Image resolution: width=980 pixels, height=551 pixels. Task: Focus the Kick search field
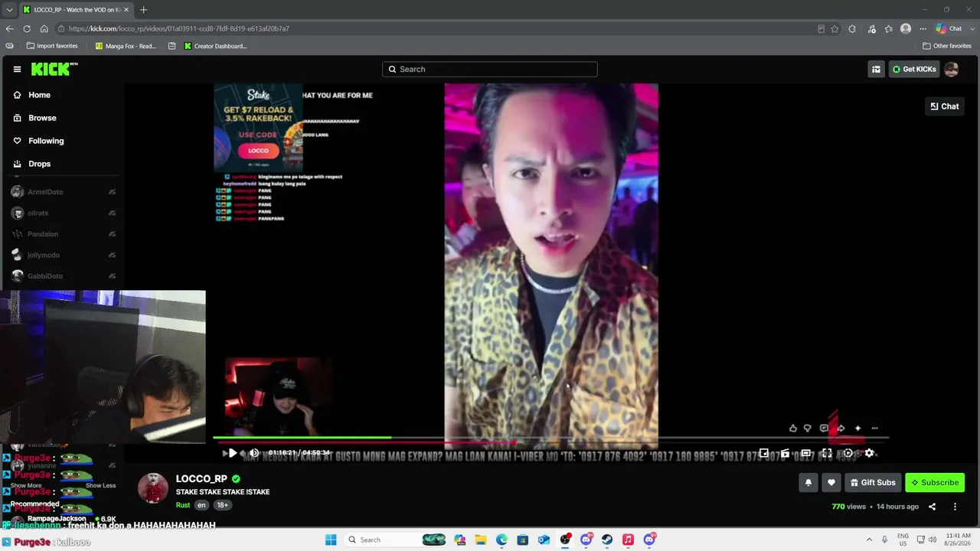click(x=490, y=69)
